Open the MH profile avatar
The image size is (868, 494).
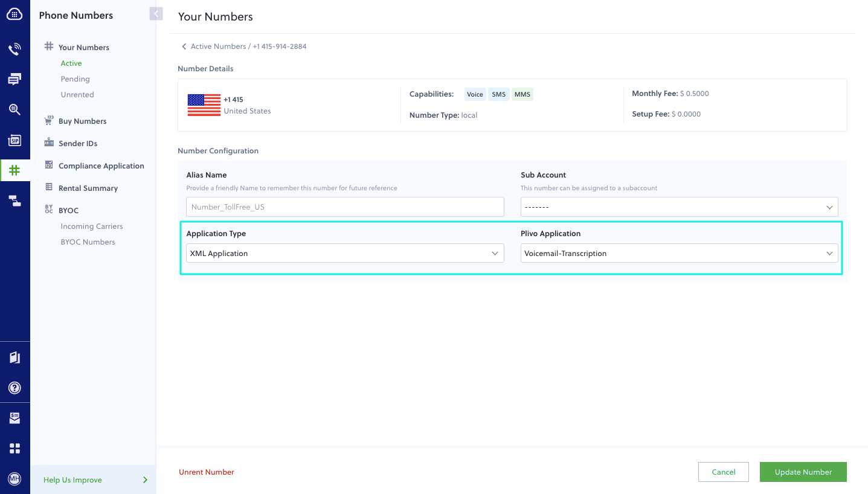[14, 479]
